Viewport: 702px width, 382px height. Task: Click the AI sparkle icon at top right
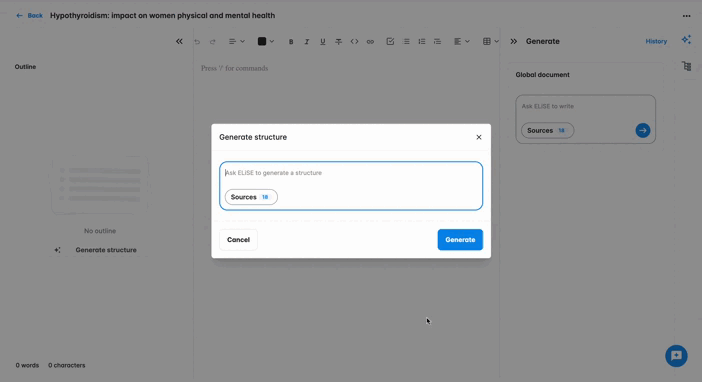tap(686, 40)
